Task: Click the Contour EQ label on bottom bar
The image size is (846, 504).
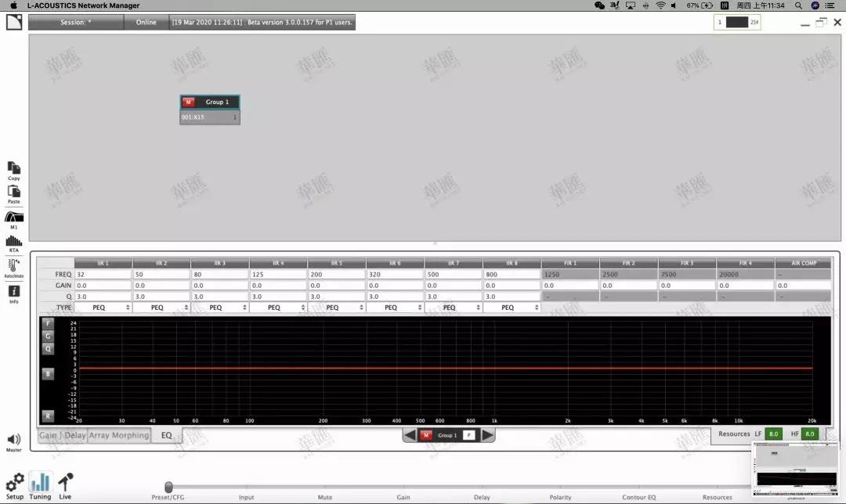Action: pyautogui.click(x=639, y=497)
